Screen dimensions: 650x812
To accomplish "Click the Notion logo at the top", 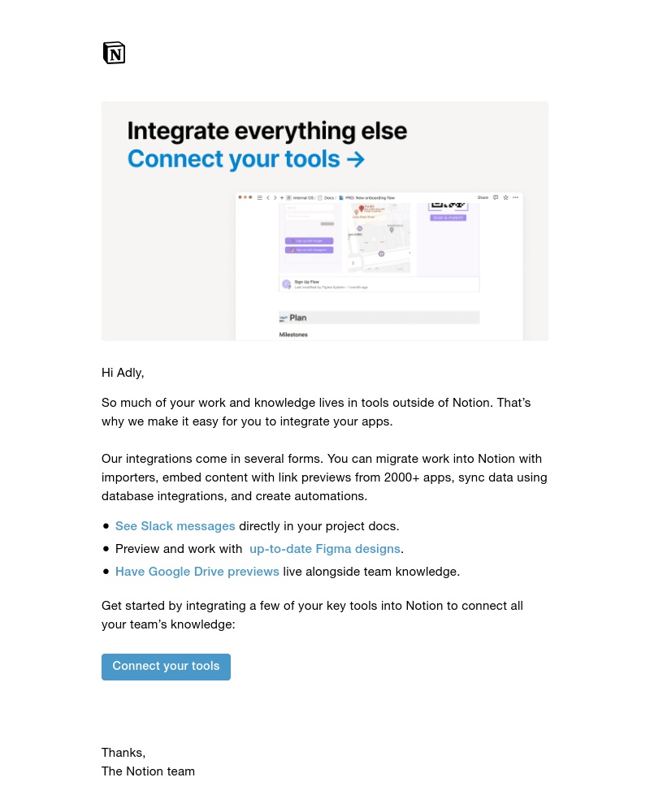I will (114, 52).
